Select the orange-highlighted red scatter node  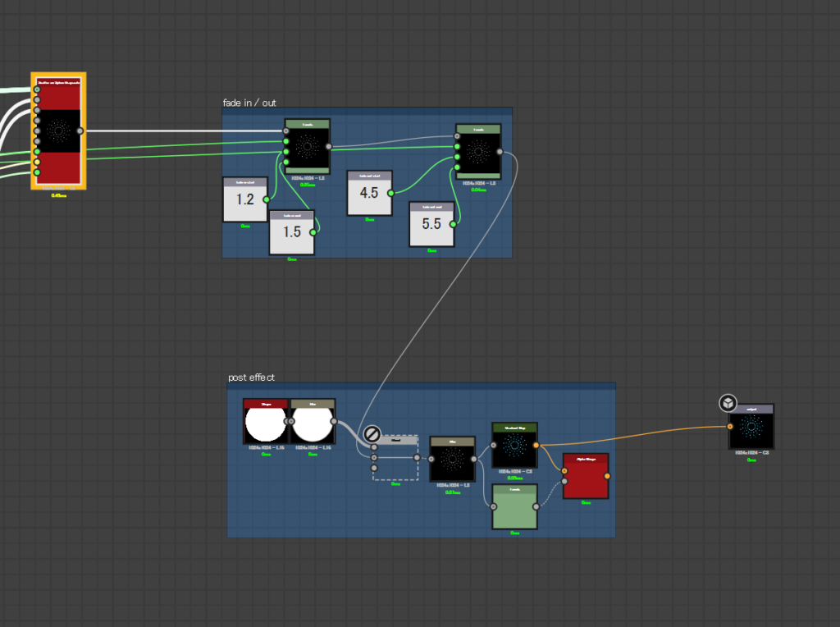(58, 130)
